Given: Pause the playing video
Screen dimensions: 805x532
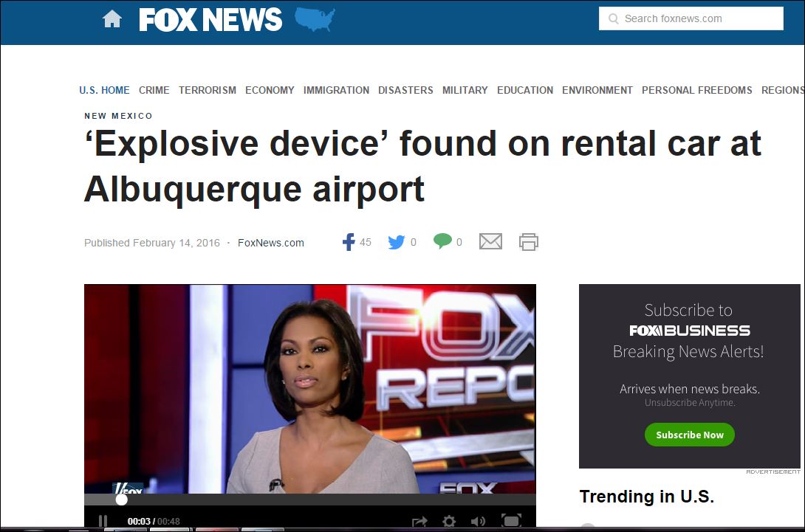Looking at the screenshot, I should tap(103, 521).
